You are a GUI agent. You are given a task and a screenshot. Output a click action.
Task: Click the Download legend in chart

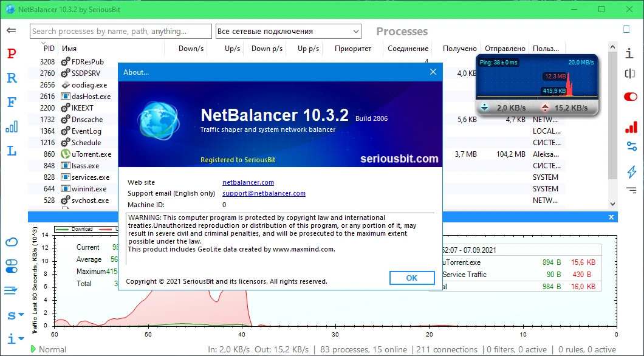point(75,229)
